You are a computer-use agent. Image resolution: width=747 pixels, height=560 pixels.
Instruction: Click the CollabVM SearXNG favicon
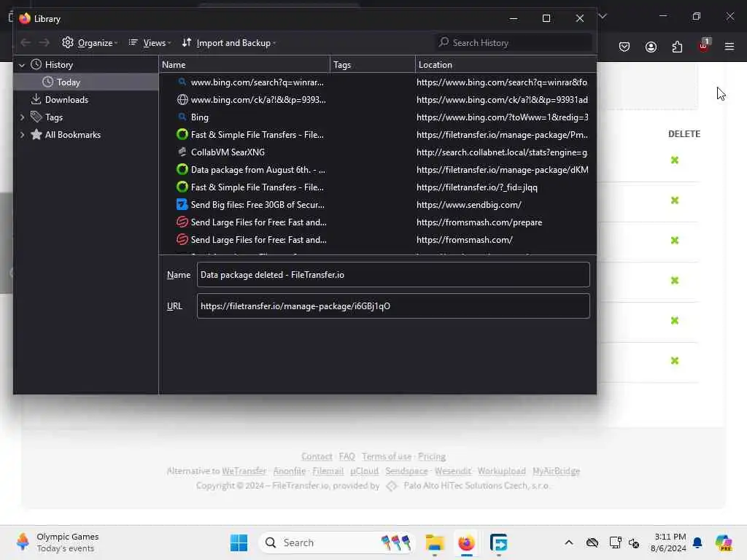point(182,152)
